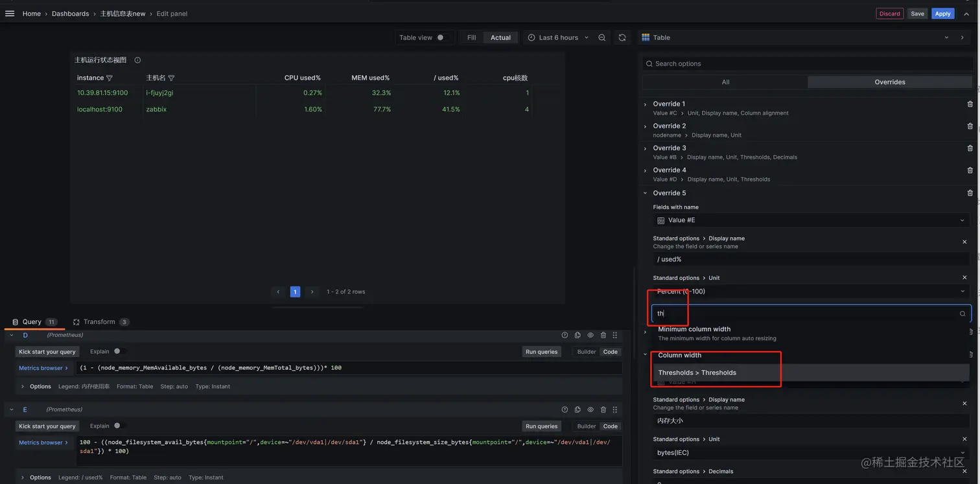Open the Table visualization type picker
The height and width of the screenshot is (484, 980).
[795, 38]
